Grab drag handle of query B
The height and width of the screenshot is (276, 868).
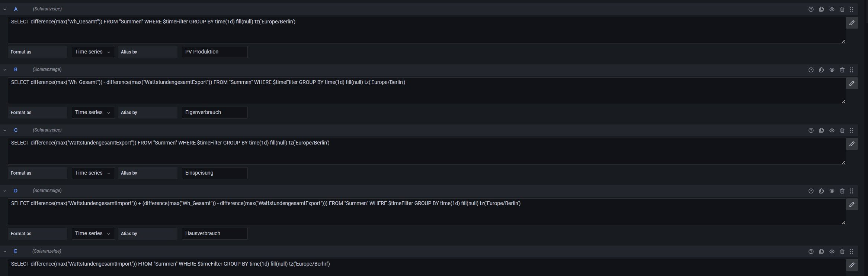coord(852,70)
